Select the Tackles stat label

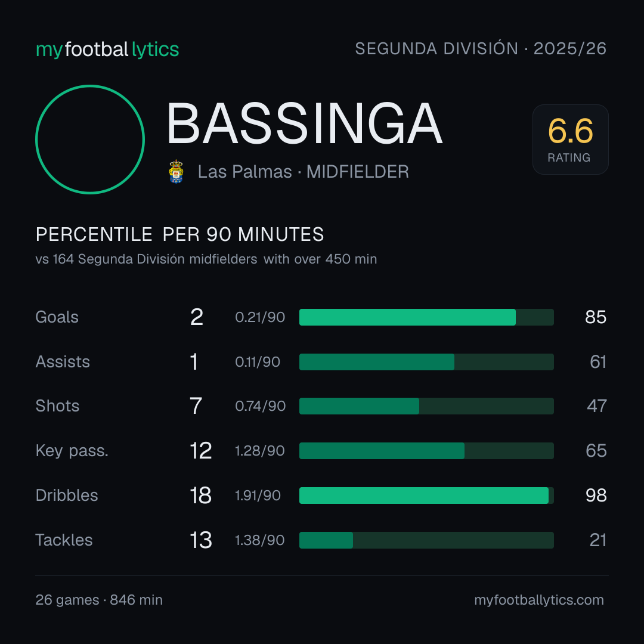(x=64, y=540)
